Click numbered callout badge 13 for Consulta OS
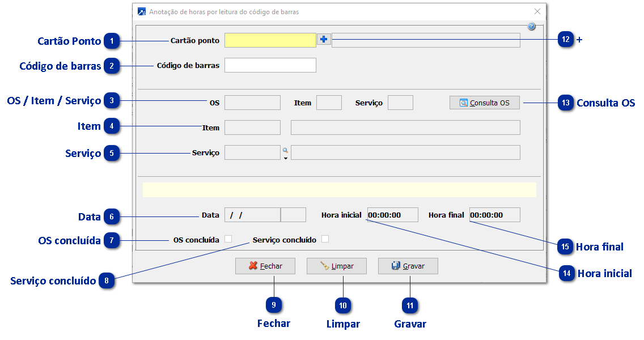 click(566, 103)
